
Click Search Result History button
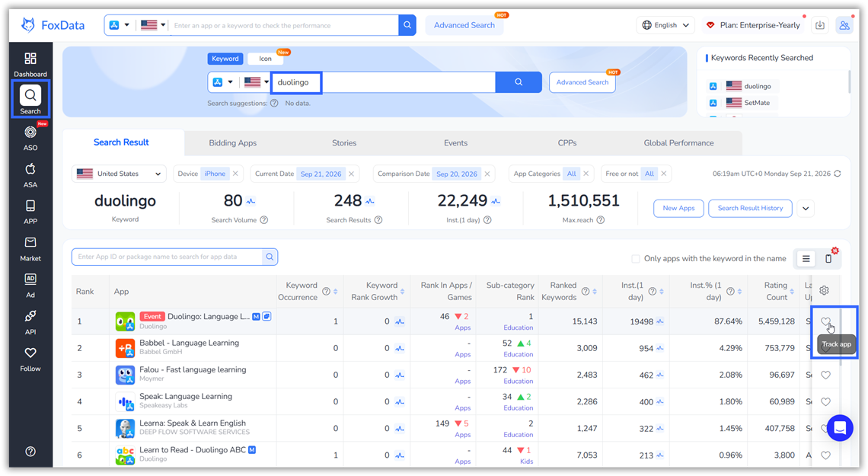750,208
